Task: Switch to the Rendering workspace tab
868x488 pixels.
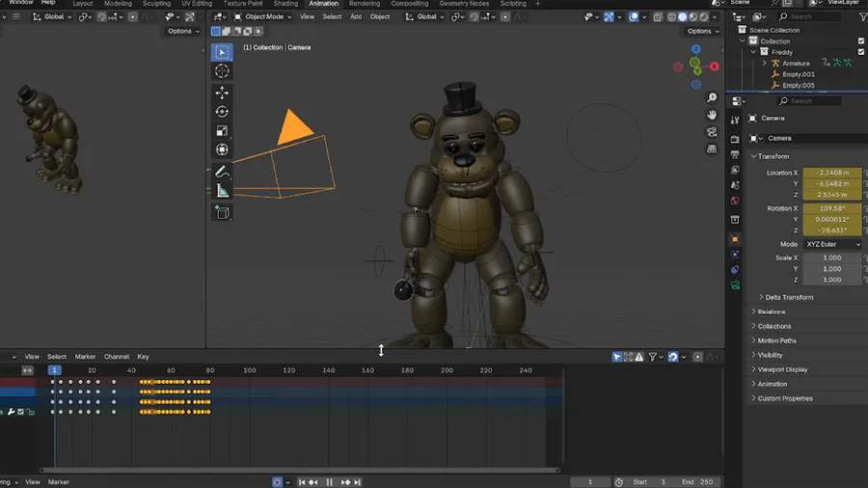Action: tap(364, 4)
